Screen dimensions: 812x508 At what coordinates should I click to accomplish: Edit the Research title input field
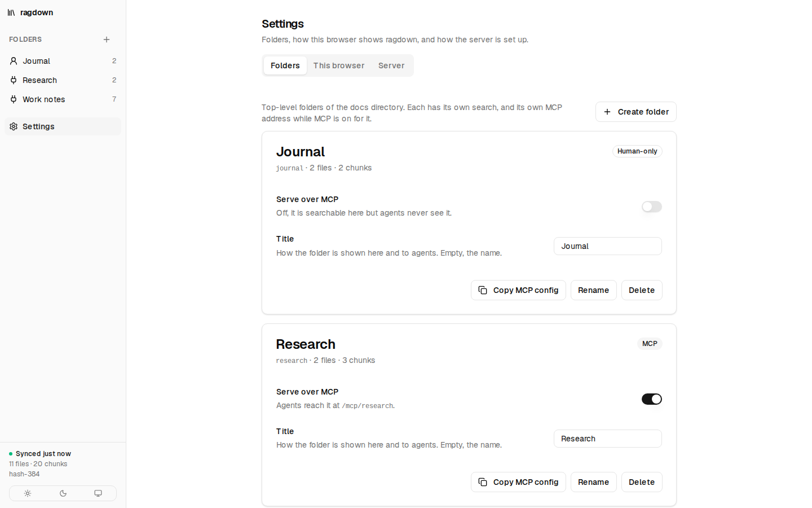tap(608, 439)
